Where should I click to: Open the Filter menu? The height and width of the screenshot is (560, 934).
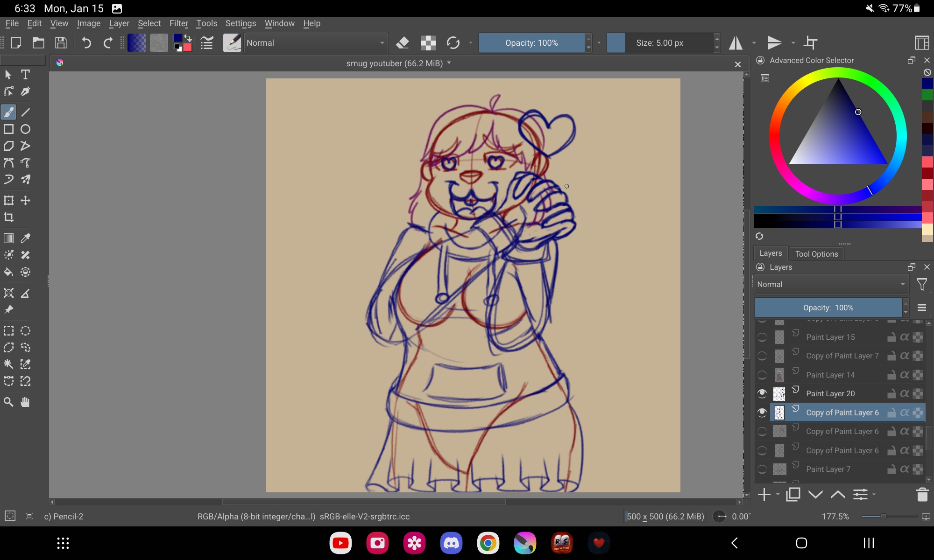(178, 23)
